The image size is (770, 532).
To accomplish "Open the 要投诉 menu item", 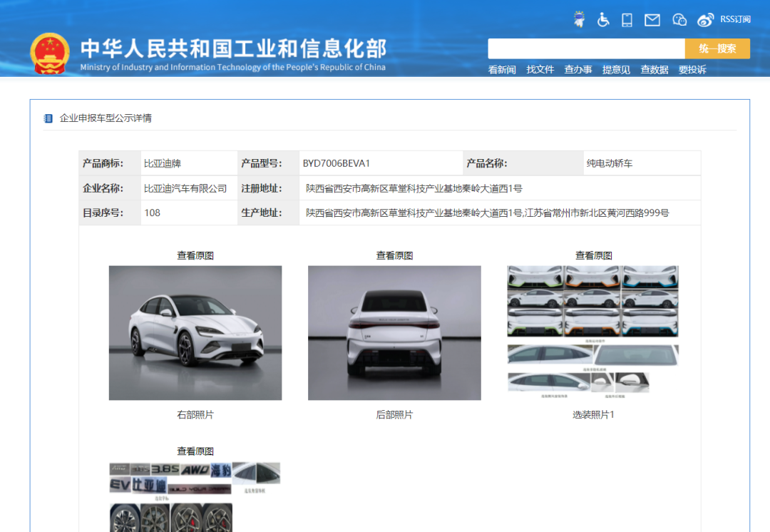I will point(692,70).
